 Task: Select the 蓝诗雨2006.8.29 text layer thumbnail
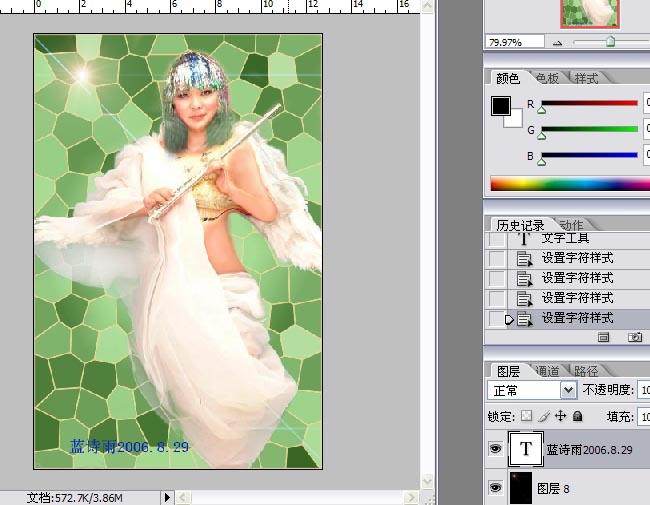coord(526,449)
